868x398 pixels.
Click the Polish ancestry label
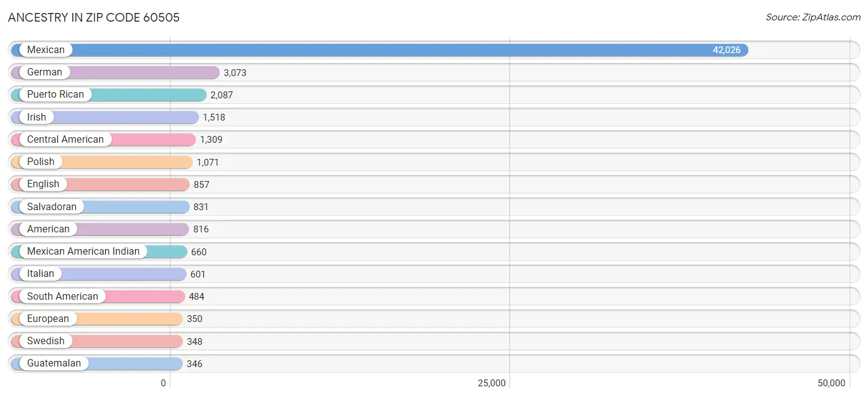(x=41, y=162)
